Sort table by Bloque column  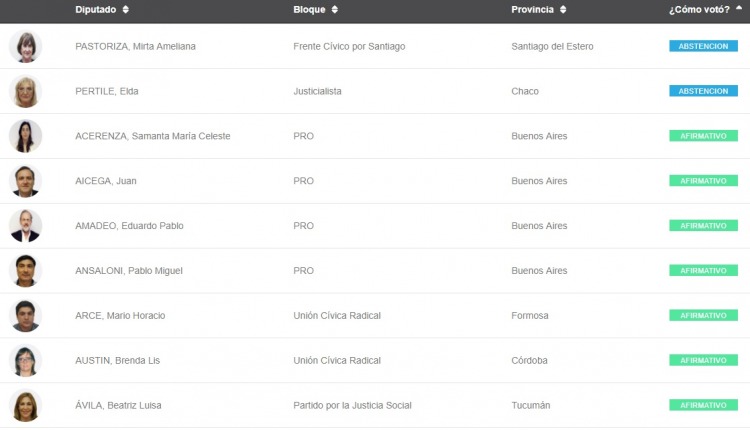click(315, 9)
